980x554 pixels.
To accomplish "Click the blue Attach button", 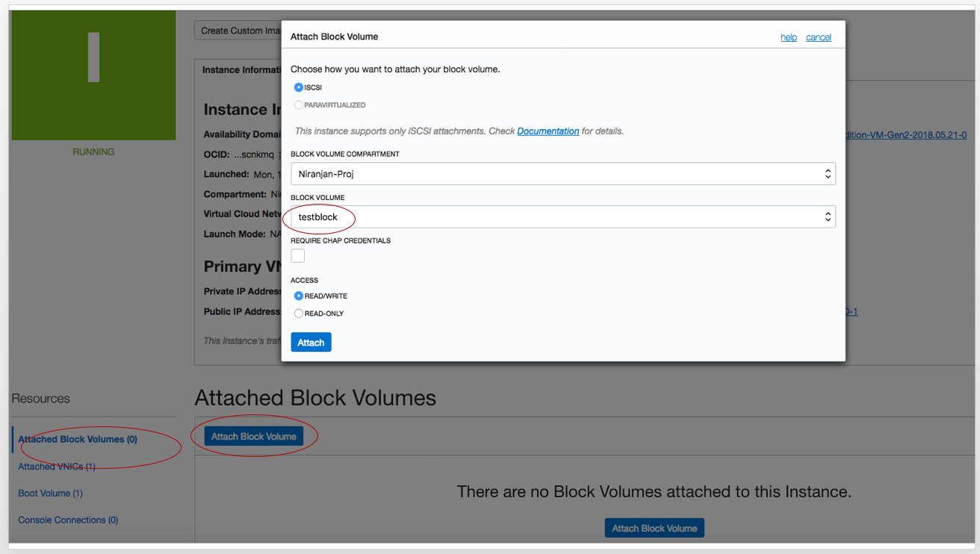I will click(x=311, y=343).
